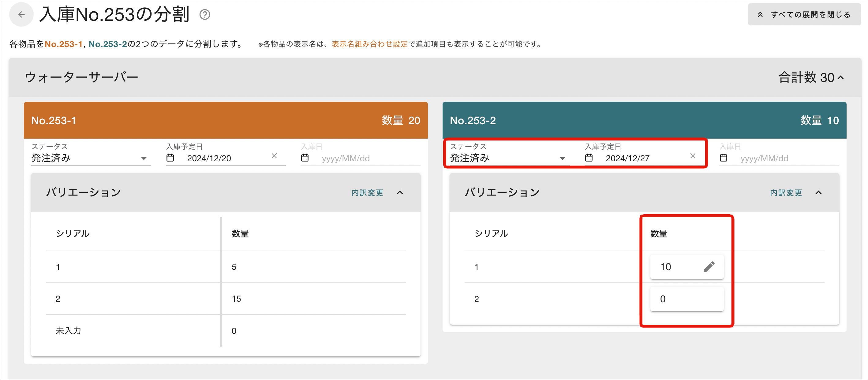The image size is (868, 380).
Task: Click the empty 入庫日 field in No.253-1
Action: 361,158
